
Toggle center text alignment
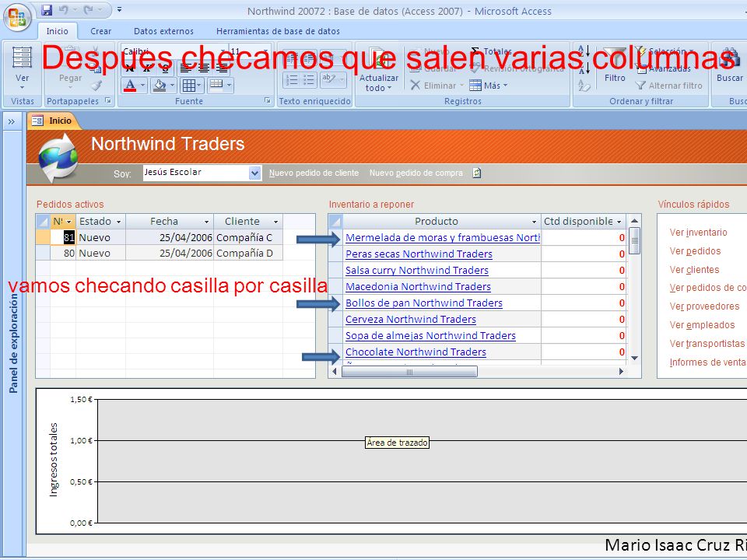tap(204, 68)
